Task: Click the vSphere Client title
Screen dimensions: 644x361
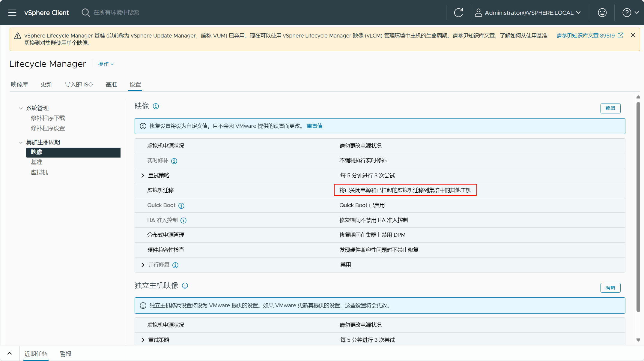Action: pos(46,13)
